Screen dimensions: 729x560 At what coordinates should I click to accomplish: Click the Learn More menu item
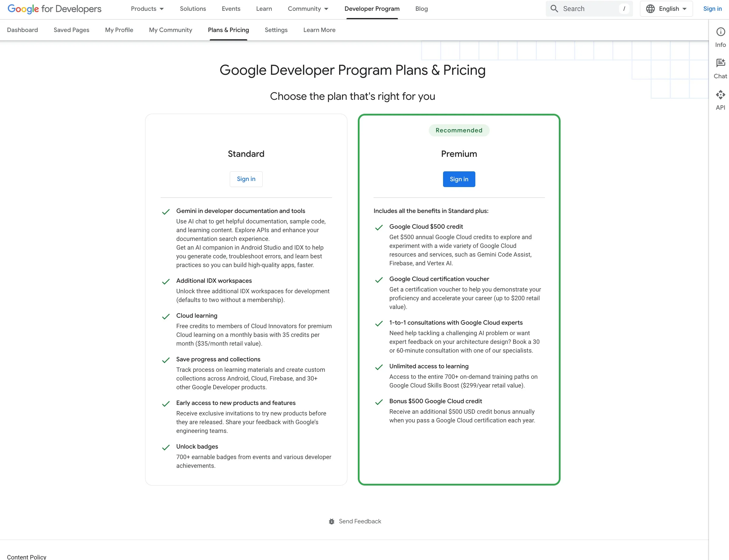pyautogui.click(x=319, y=29)
